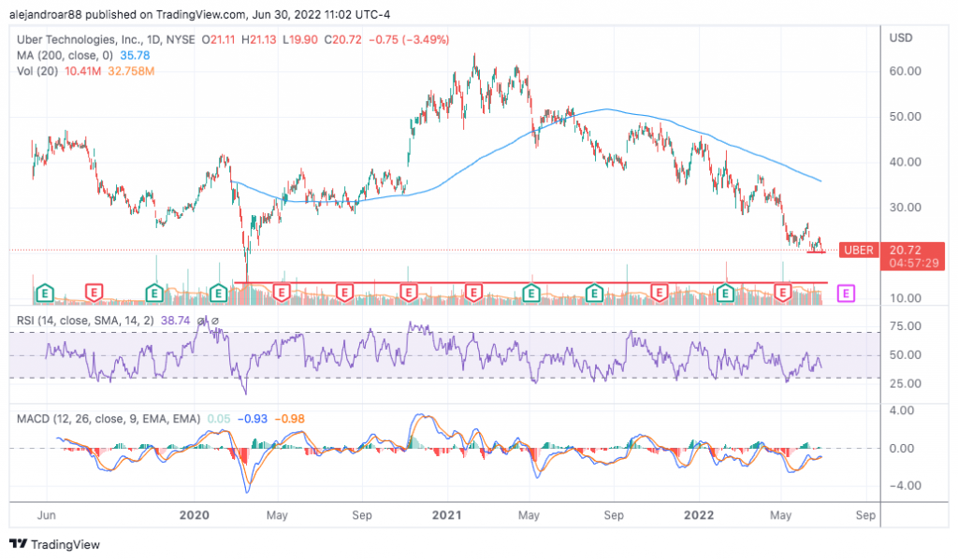Click the 75.00 RSI axis label

point(905,326)
